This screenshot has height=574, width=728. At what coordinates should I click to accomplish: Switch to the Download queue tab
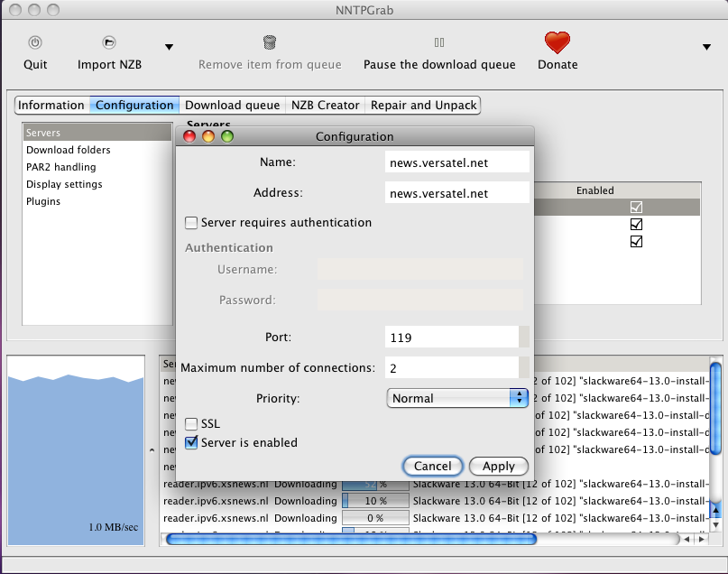tap(232, 106)
